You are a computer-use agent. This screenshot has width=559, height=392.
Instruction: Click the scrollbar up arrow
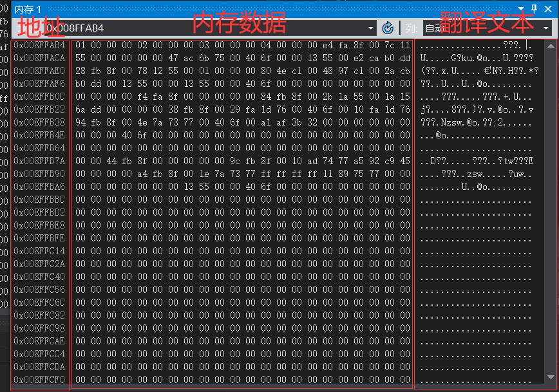(551, 46)
